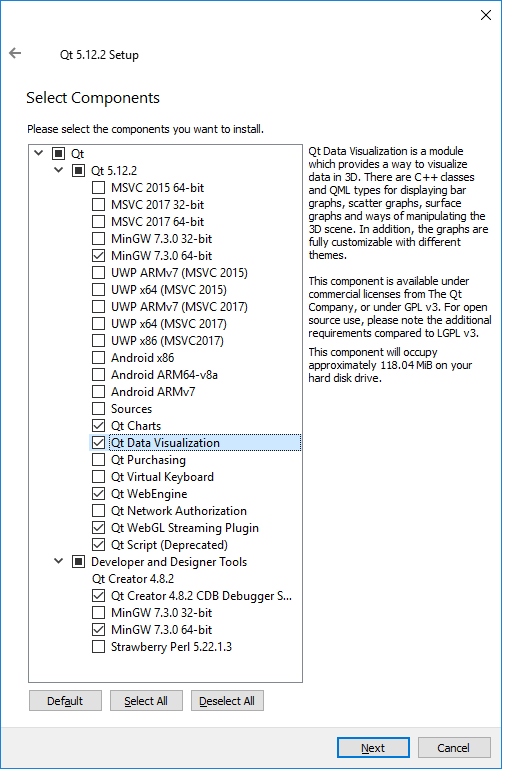
Task: Click Deselect All button
Action: 227,701
